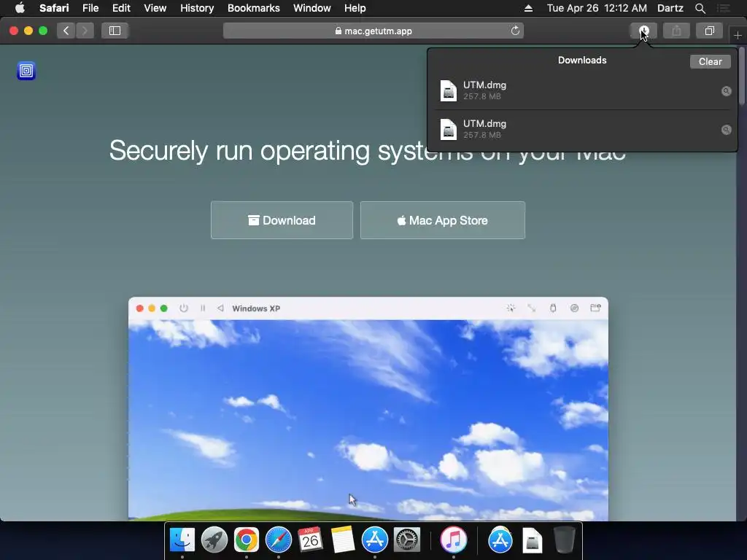Click the date and time in menu bar
The height and width of the screenshot is (560, 747).
597,8
